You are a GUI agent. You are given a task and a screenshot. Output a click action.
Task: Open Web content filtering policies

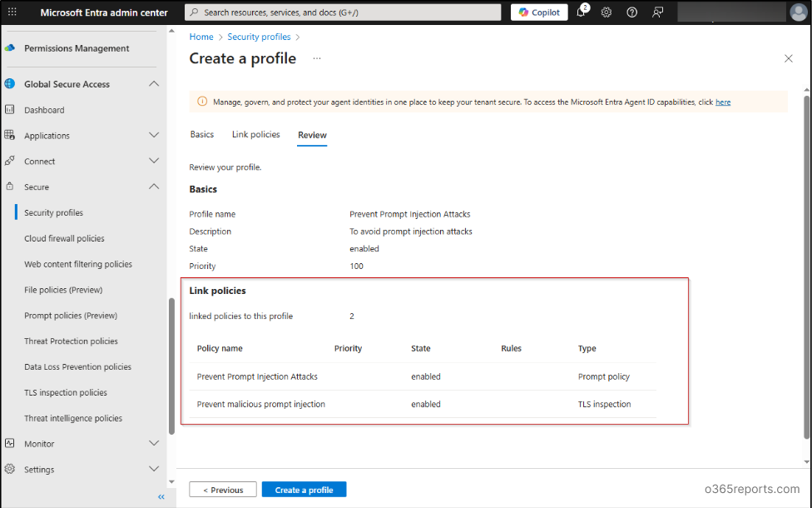[x=78, y=264]
